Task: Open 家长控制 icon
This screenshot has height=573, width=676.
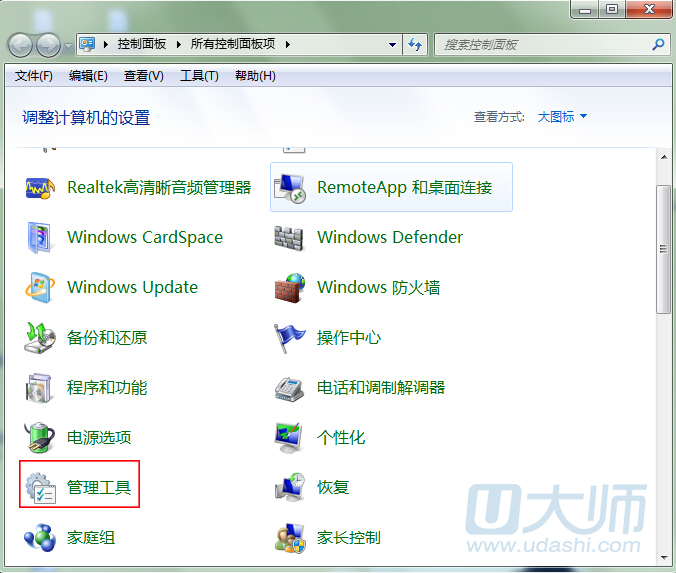Action: coord(291,538)
